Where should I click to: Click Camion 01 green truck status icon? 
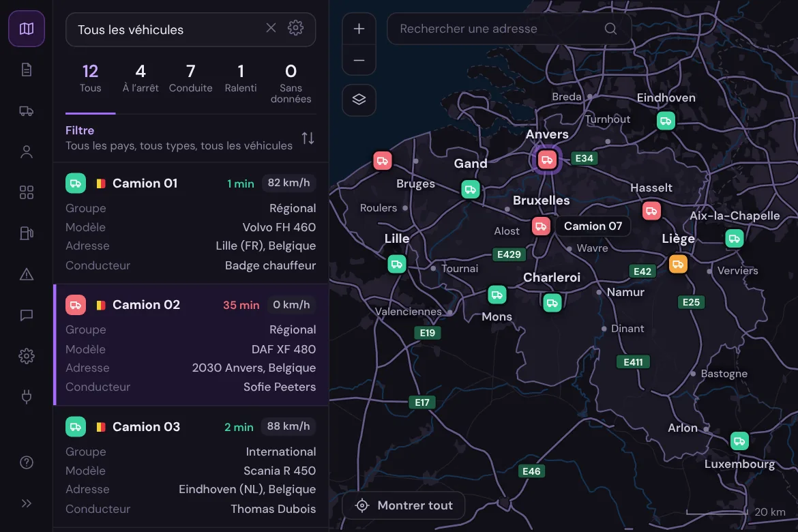pyautogui.click(x=75, y=183)
